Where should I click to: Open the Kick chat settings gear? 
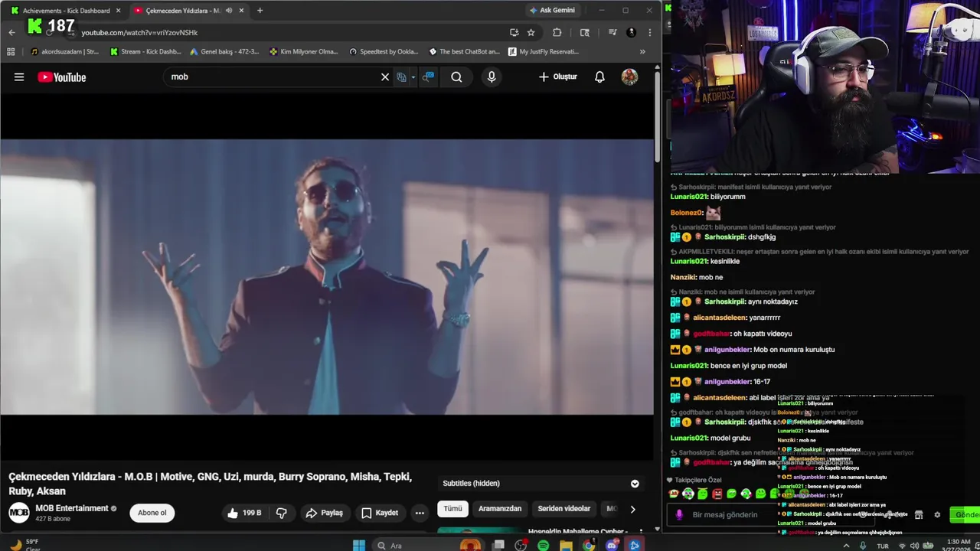(937, 514)
